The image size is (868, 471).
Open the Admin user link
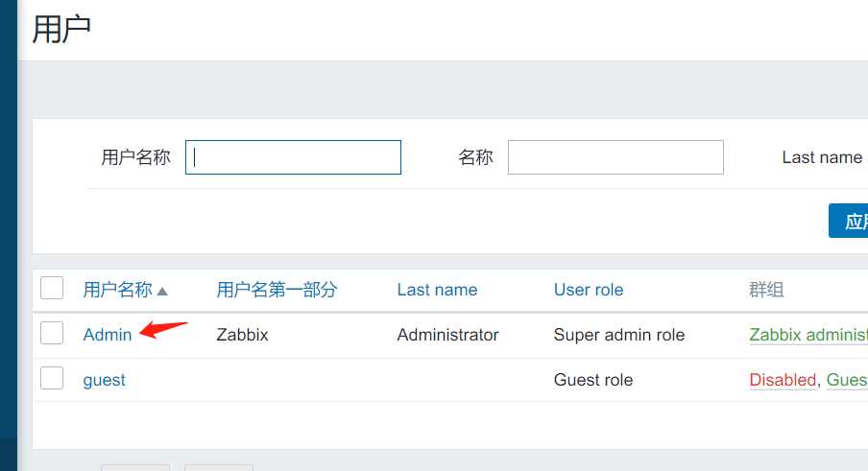point(108,335)
